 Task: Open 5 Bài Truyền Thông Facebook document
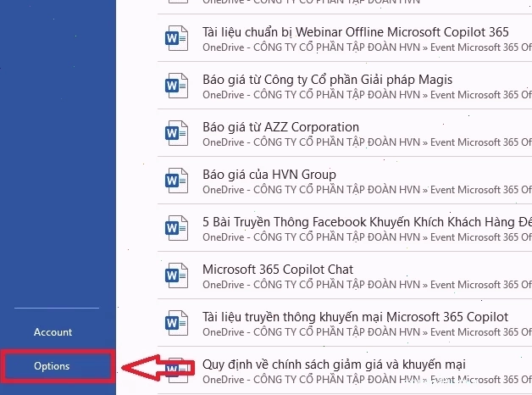[x=367, y=222]
